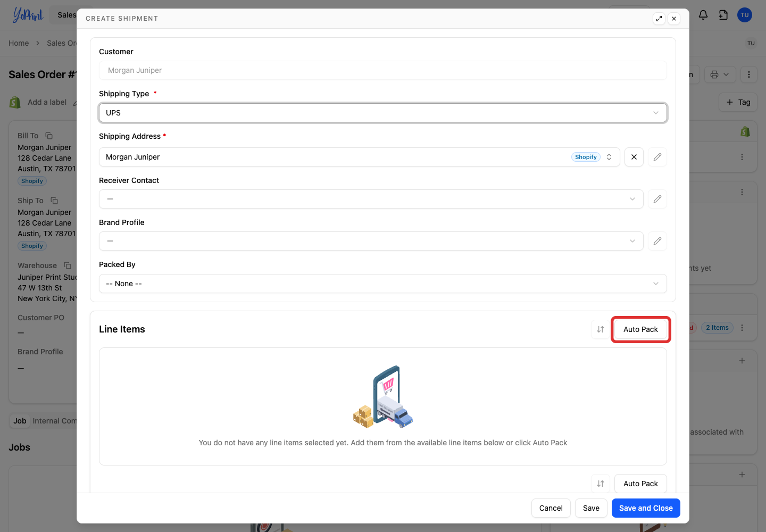Open the TU user avatar menu

pos(745,15)
